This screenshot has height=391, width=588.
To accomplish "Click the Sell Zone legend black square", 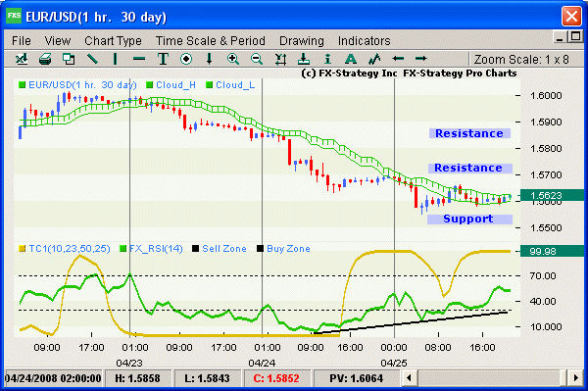I will tap(195, 249).
